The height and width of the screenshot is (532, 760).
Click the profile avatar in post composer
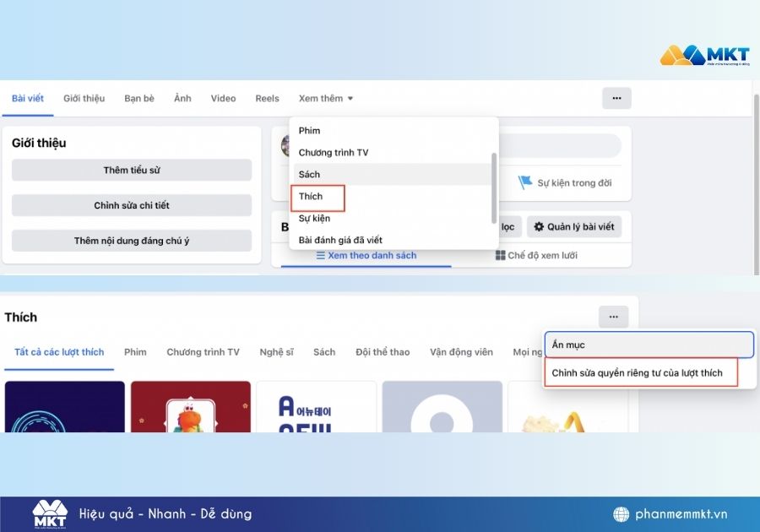click(x=287, y=146)
